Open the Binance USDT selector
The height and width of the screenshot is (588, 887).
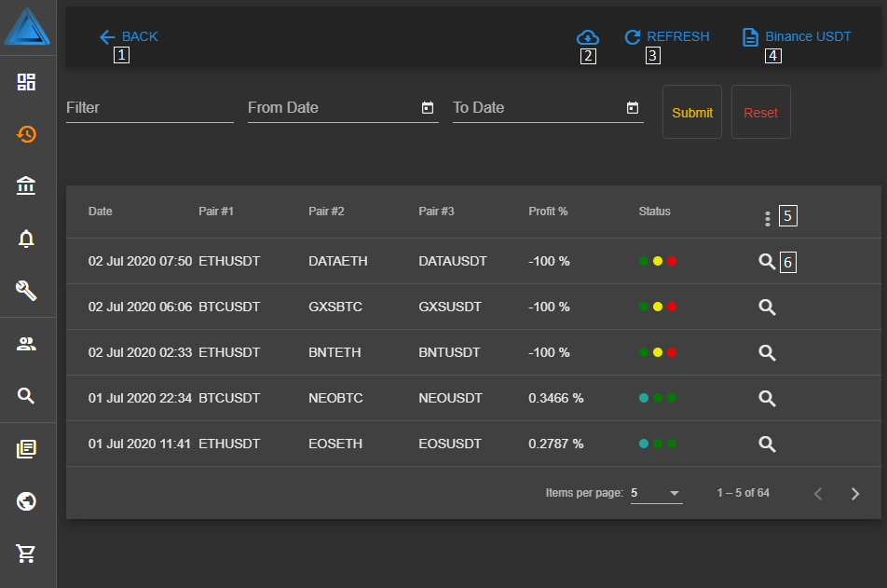[x=797, y=36]
